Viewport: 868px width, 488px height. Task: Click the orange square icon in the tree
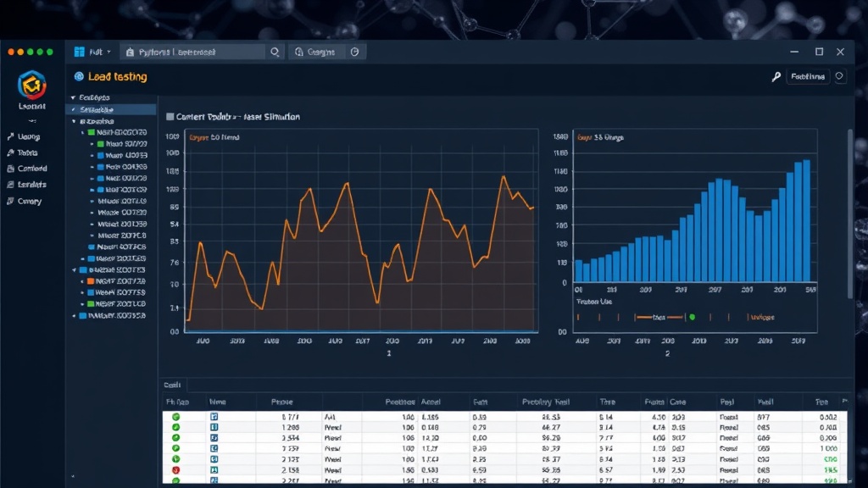(x=92, y=281)
